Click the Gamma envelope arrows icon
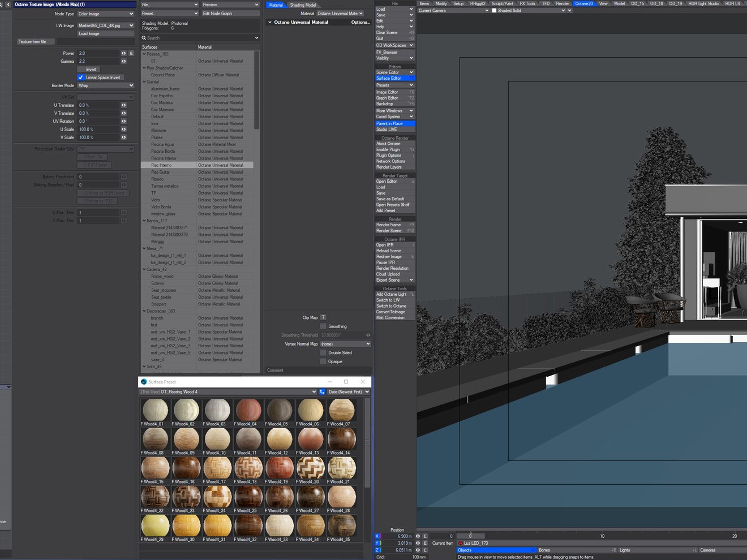This screenshot has width=747, height=560. click(123, 61)
